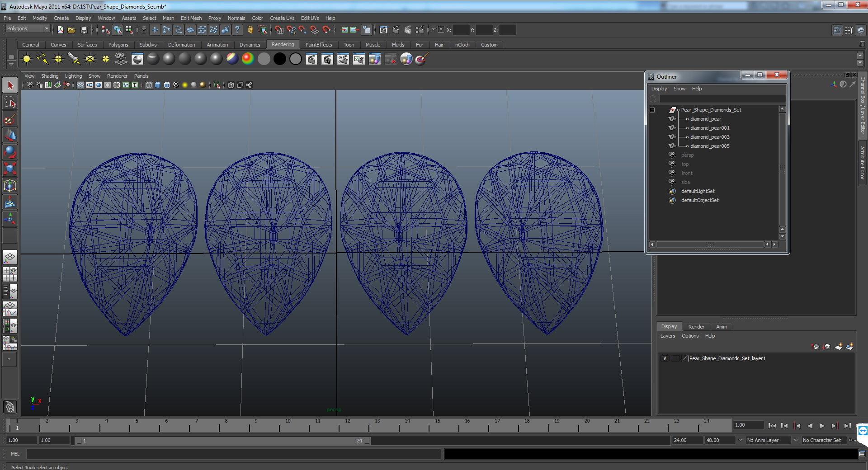868x470 pixels.
Task: Switch to the Dynamics shelf tab
Action: click(x=250, y=45)
